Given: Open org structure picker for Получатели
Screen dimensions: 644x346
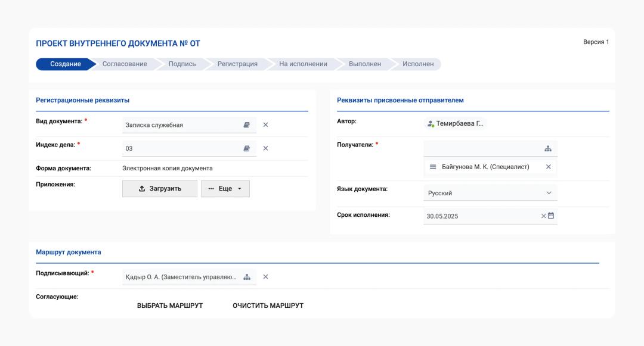Looking at the screenshot, I should tap(548, 149).
